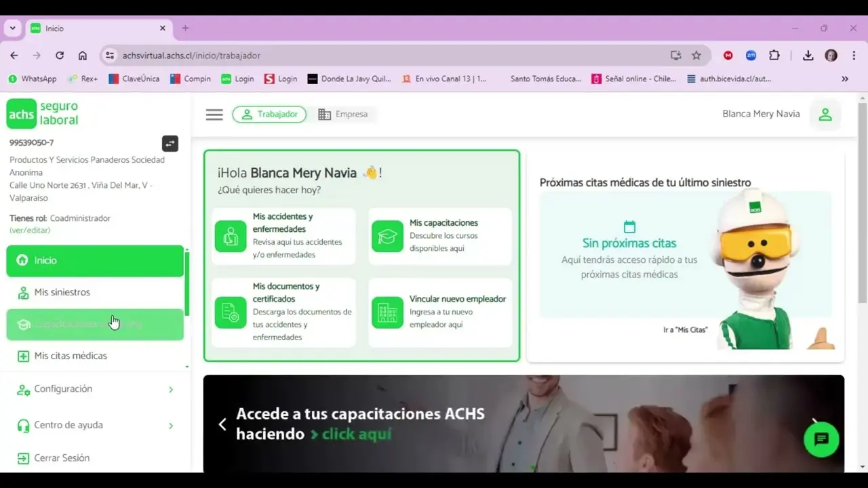The image size is (868, 488).
Task: Click the Cerrar Sesión logout icon
Action: click(x=22, y=457)
